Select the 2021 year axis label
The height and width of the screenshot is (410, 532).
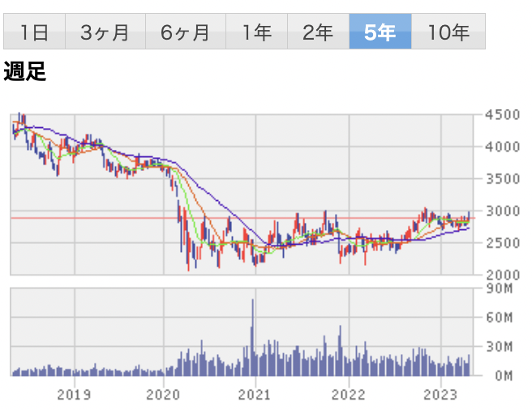coord(255,395)
